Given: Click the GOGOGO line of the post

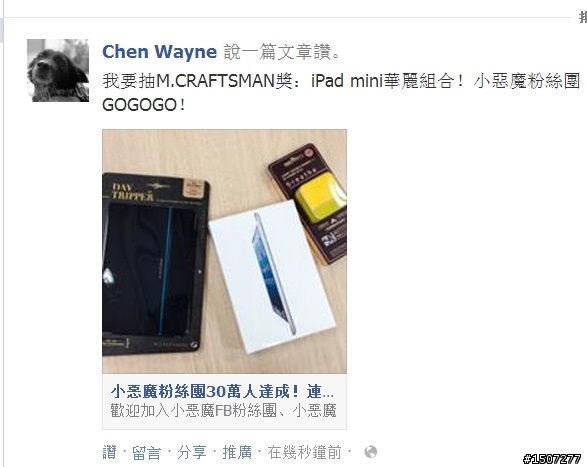Looking at the screenshot, I should coord(143,105).
